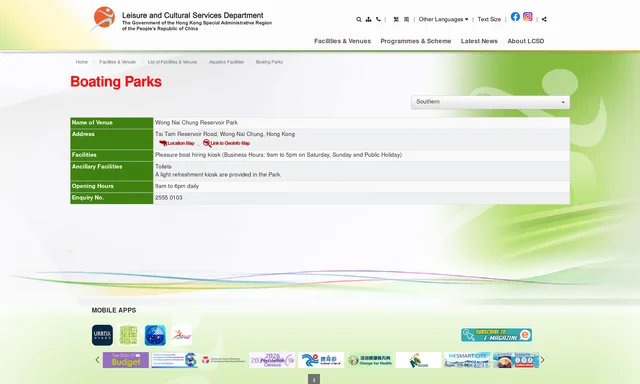Click the Leisure and Cultural Services Department title
This screenshot has height=384, width=640.
tap(193, 16)
